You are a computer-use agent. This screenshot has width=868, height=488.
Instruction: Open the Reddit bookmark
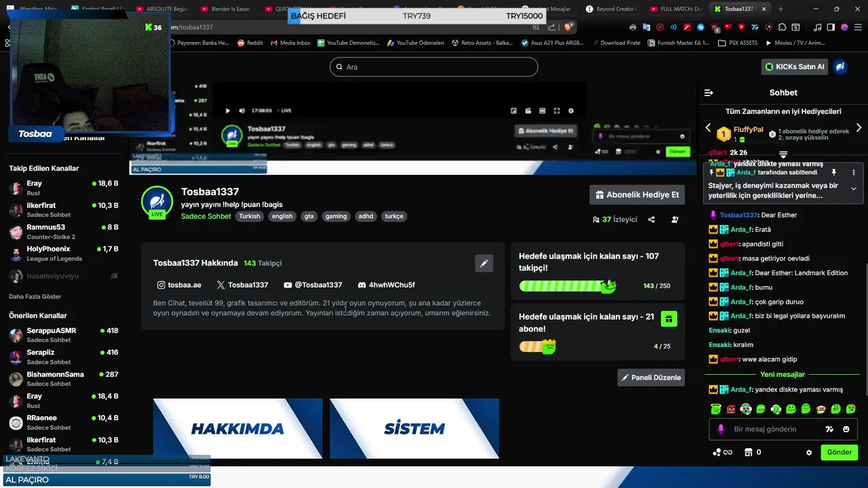point(250,43)
